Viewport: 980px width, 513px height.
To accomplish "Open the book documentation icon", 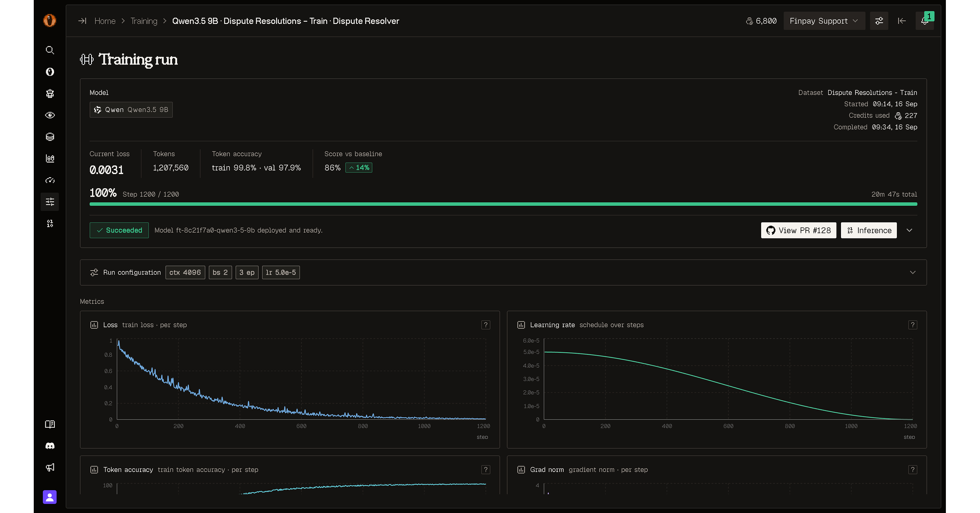I will coord(50,424).
